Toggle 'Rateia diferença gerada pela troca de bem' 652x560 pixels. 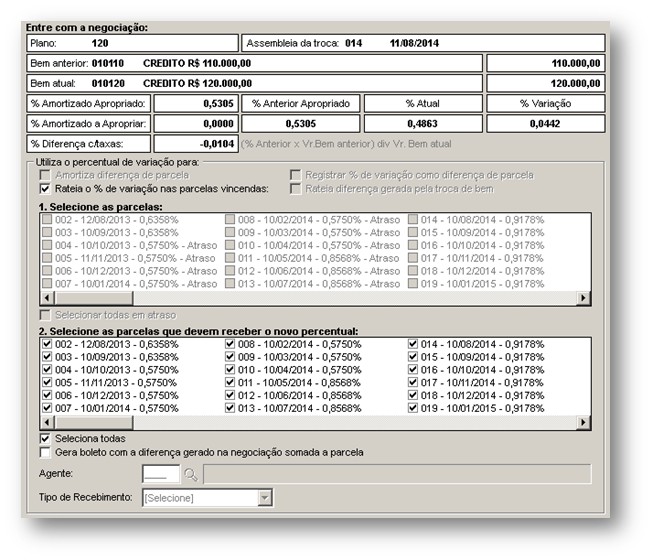295,189
